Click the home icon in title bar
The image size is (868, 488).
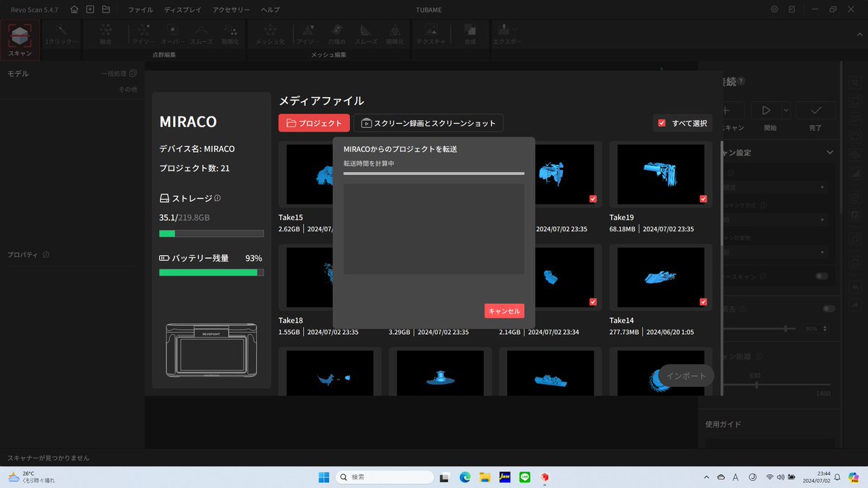pos(75,9)
